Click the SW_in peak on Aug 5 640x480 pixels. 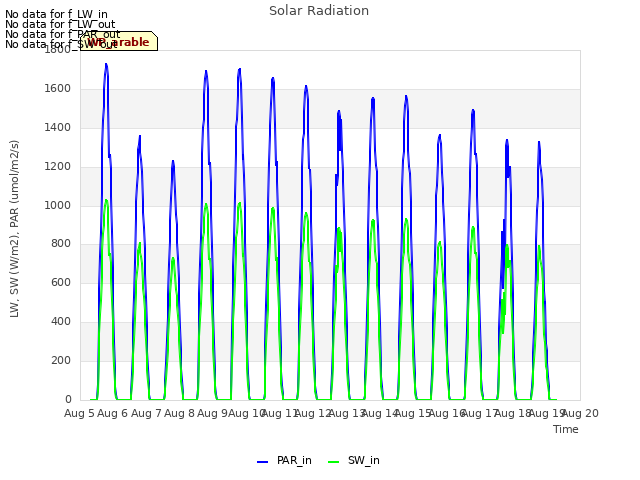[106, 200]
